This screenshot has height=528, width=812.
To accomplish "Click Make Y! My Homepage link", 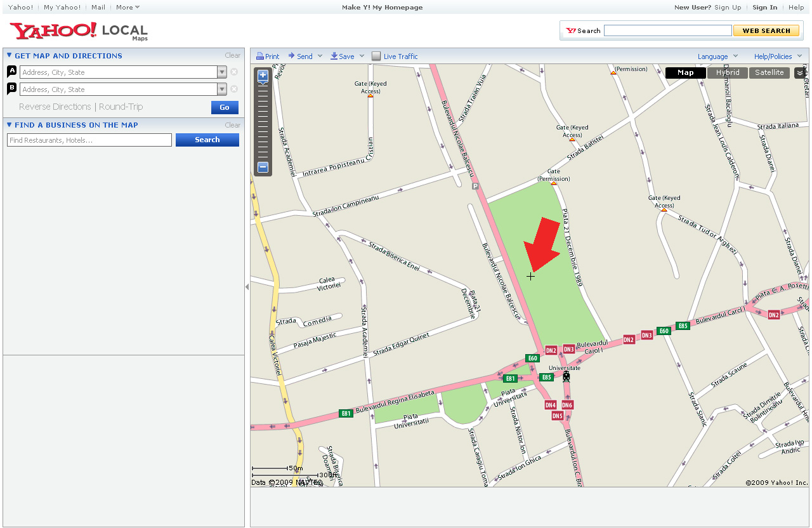I will (x=382, y=8).
